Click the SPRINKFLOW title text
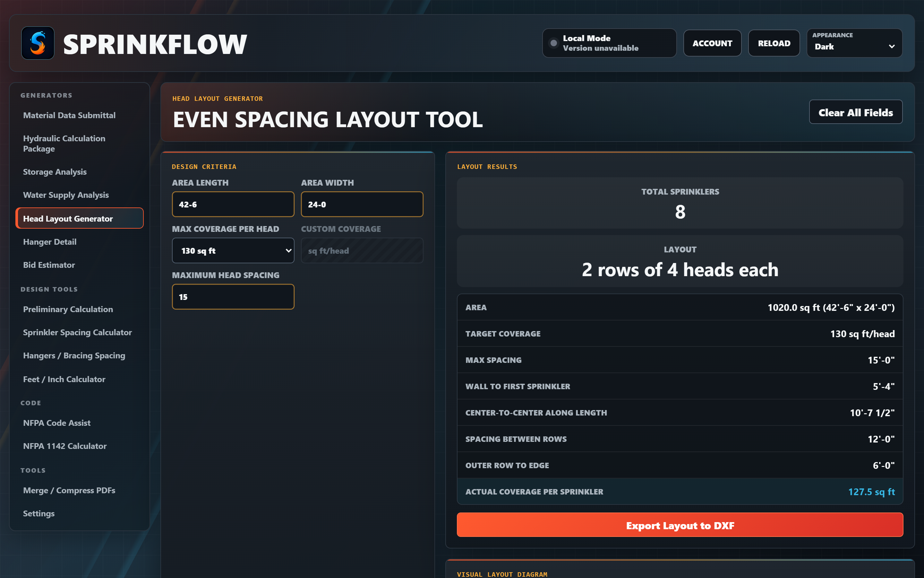 pyautogui.click(x=155, y=44)
